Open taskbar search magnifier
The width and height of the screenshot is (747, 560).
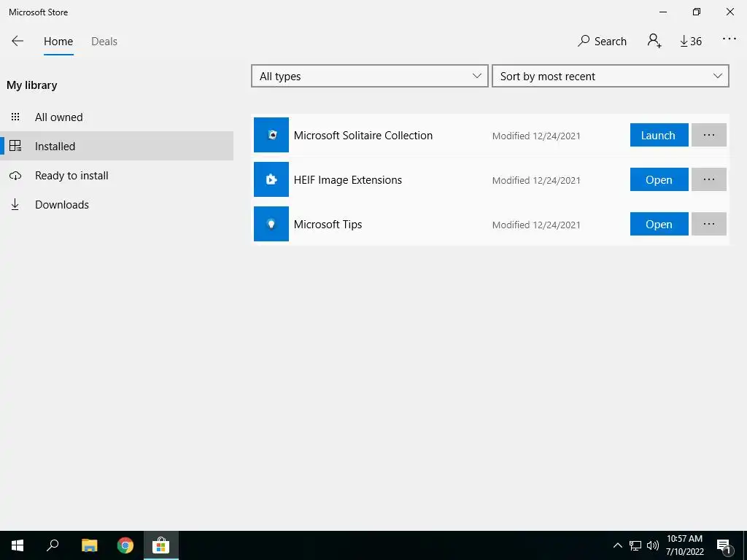click(x=53, y=545)
